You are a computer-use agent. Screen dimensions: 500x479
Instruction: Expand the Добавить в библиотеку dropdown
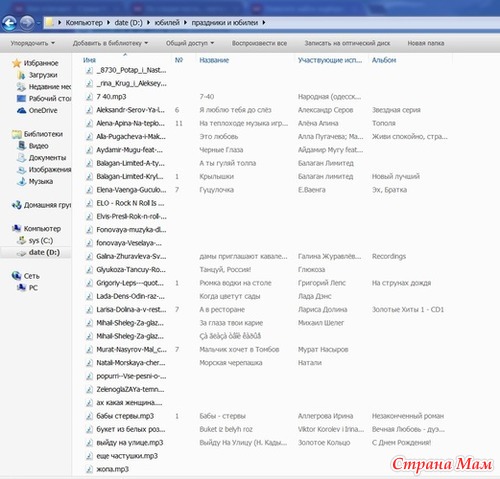110,43
